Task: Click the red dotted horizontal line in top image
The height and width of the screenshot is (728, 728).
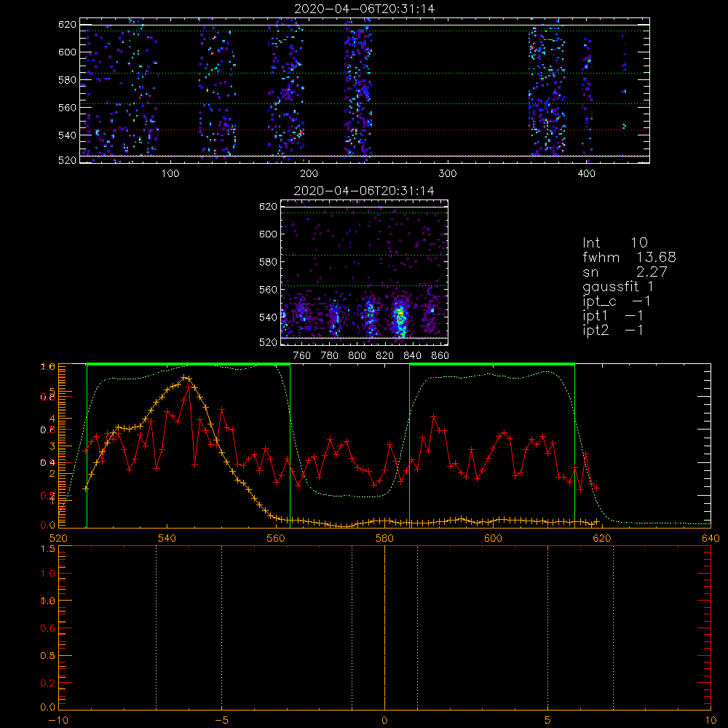Action: [365, 130]
